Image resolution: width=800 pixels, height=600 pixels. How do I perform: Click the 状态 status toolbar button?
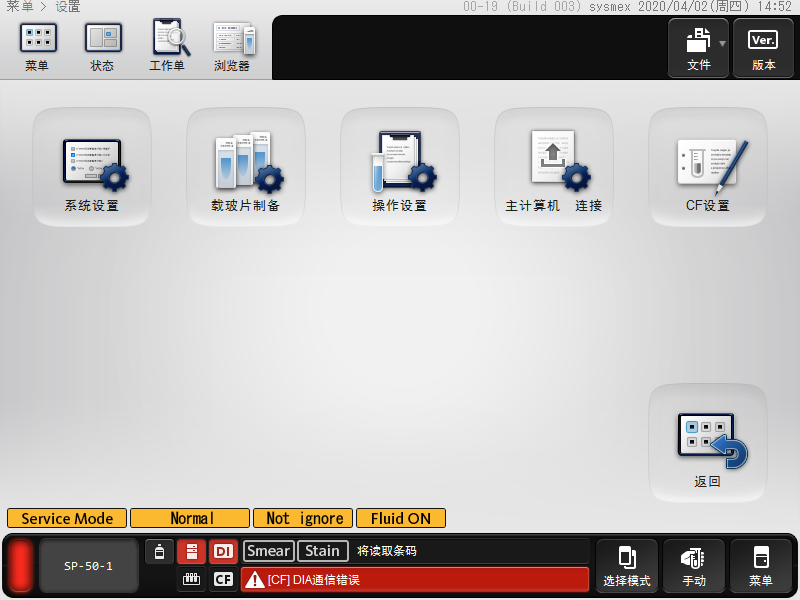tap(103, 47)
